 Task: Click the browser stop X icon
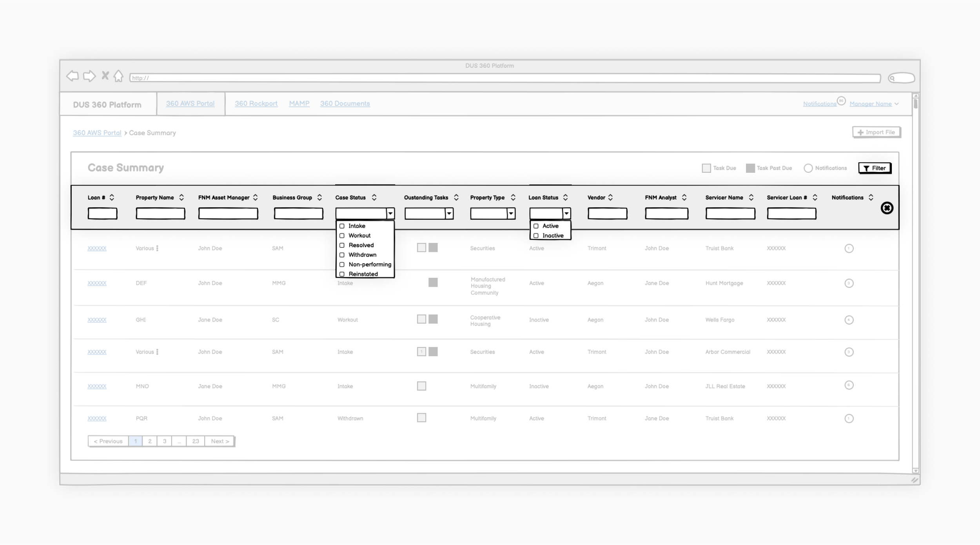point(105,76)
